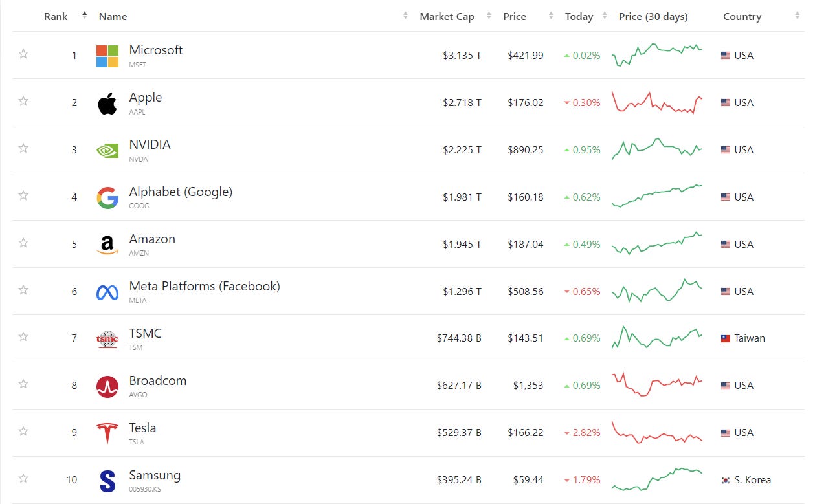The height and width of the screenshot is (504, 815).
Task: Sort by Price column sort arrows
Action: tap(552, 16)
